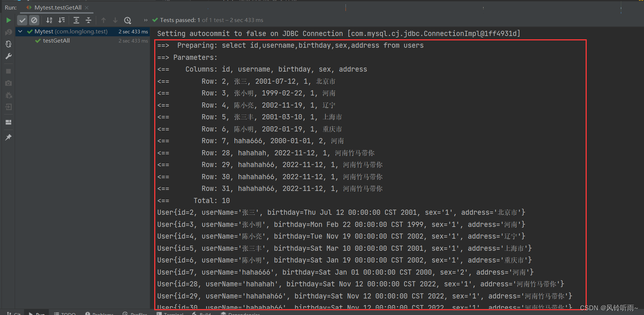Click the User{id=28 hahahah output line

click(x=361, y=284)
